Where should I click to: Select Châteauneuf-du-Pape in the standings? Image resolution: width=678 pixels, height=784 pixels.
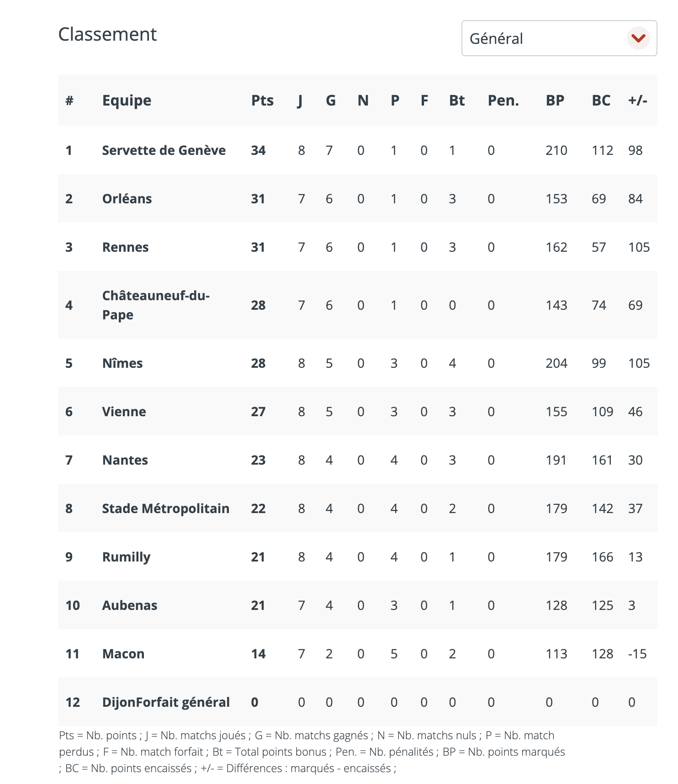(x=156, y=305)
